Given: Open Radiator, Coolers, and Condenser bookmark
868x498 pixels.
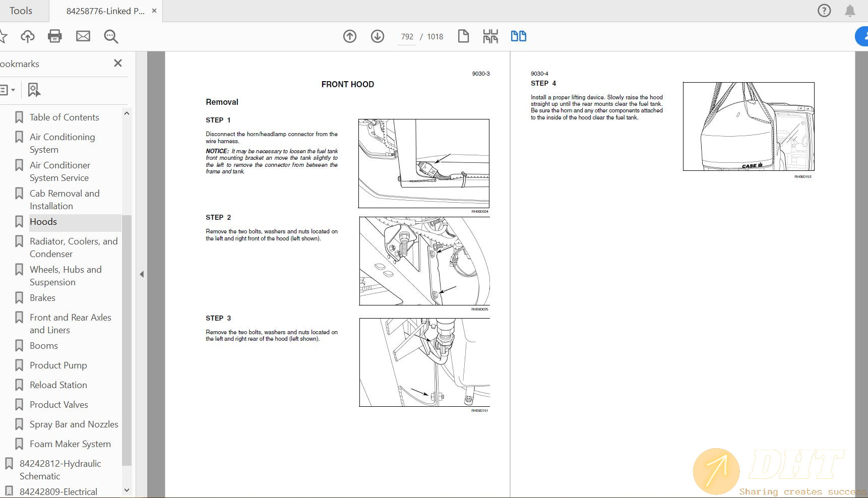Looking at the screenshot, I should pos(74,247).
